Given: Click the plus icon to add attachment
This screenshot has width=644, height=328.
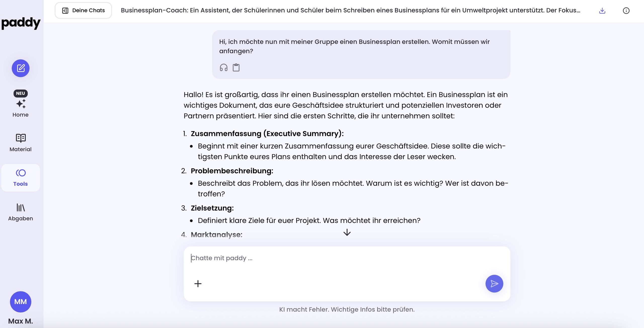Looking at the screenshot, I should pos(198,284).
